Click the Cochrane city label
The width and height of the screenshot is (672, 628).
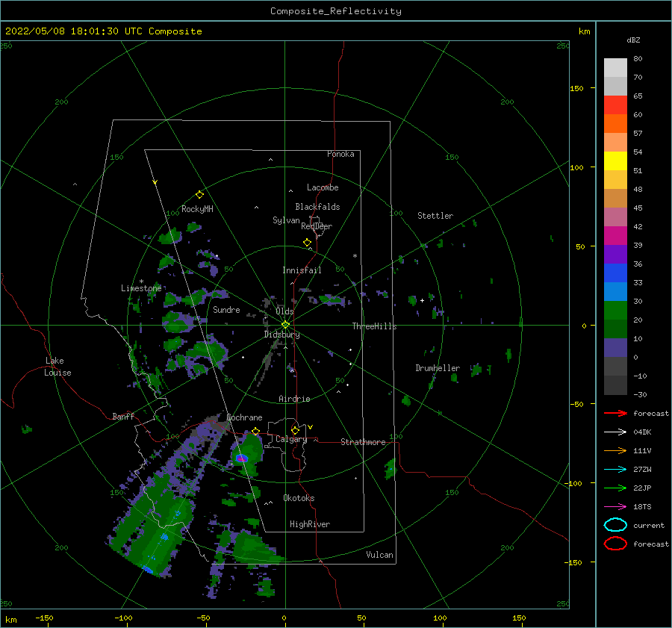click(x=244, y=417)
